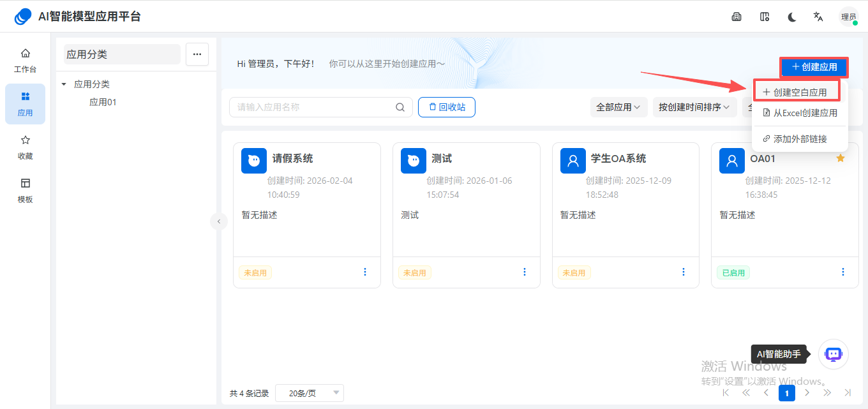Select page 1 in pagination
This screenshot has width=868, height=409.
point(787,393)
